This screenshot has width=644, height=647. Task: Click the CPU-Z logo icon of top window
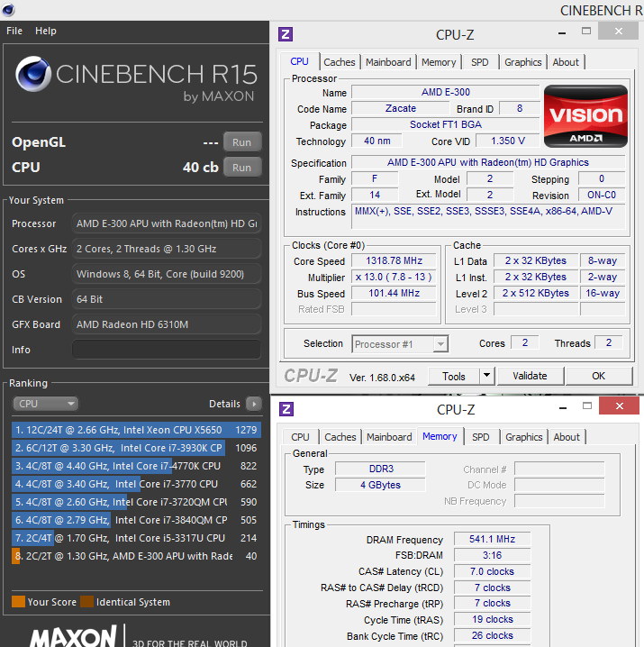coord(286,34)
